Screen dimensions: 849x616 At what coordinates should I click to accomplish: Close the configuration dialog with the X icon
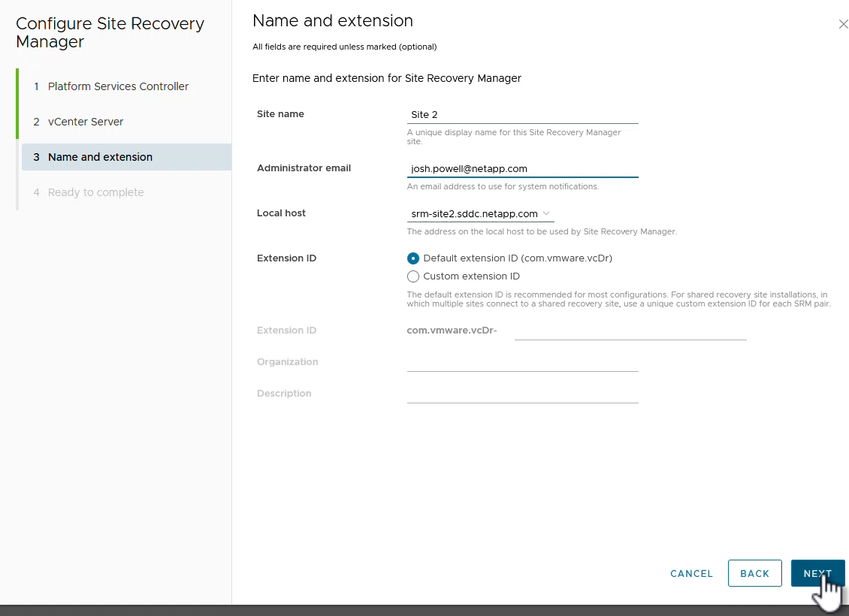(x=843, y=25)
